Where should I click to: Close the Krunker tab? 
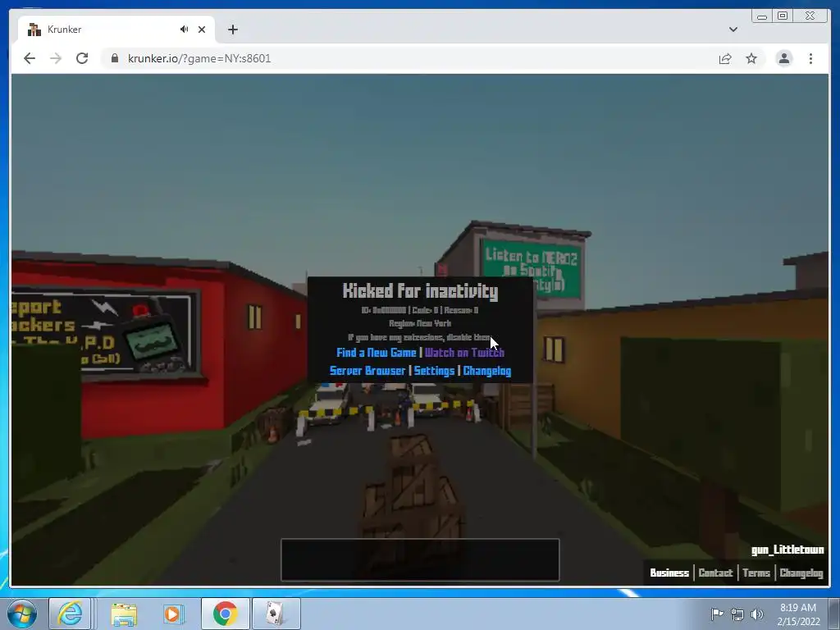coord(202,30)
